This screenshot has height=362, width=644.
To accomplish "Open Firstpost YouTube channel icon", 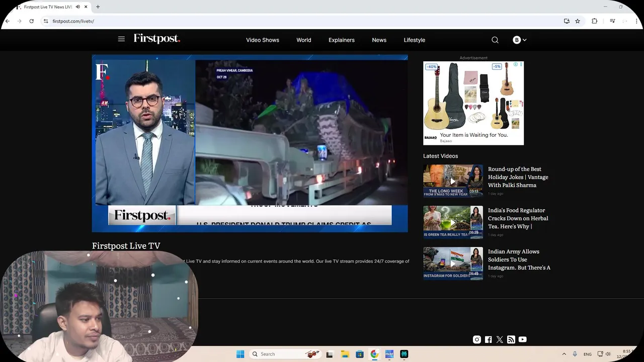I will (x=523, y=339).
